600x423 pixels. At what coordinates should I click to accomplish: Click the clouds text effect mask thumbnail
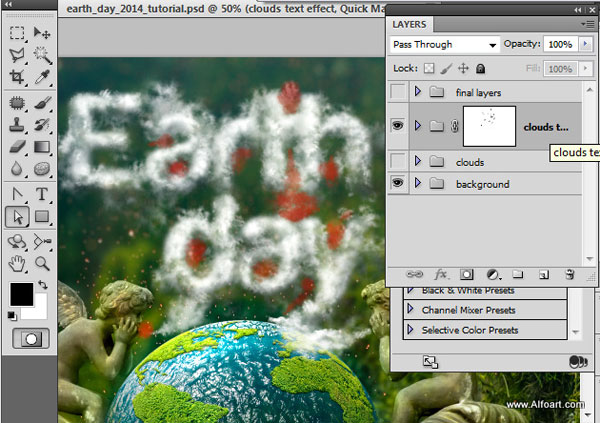pyautogui.click(x=489, y=126)
